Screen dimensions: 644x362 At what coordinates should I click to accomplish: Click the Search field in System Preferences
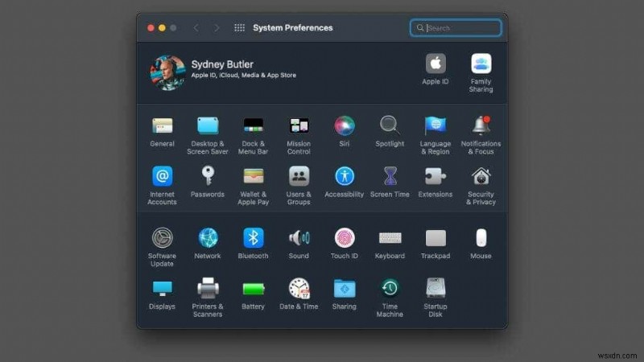tap(456, 28)
